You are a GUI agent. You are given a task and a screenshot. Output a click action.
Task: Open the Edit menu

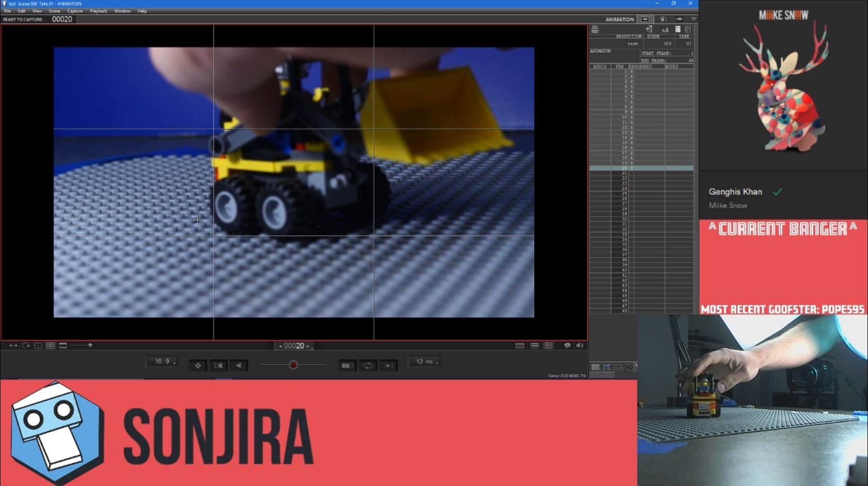point(22,11)
